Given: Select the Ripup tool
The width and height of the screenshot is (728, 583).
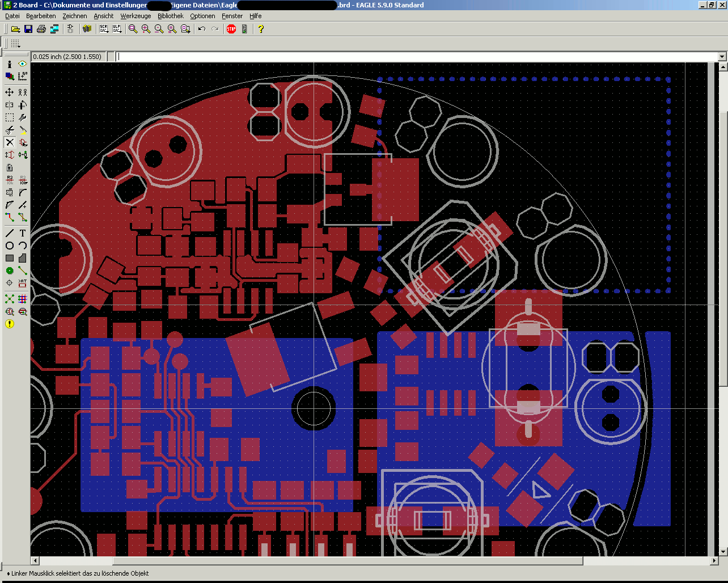Looking at the screenshot, I should (23, 217).
